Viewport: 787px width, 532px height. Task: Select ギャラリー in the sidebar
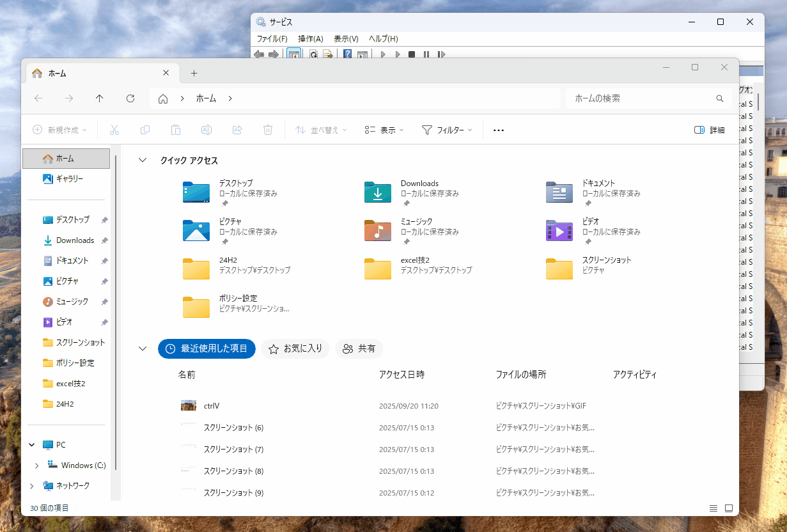point(69,179)
